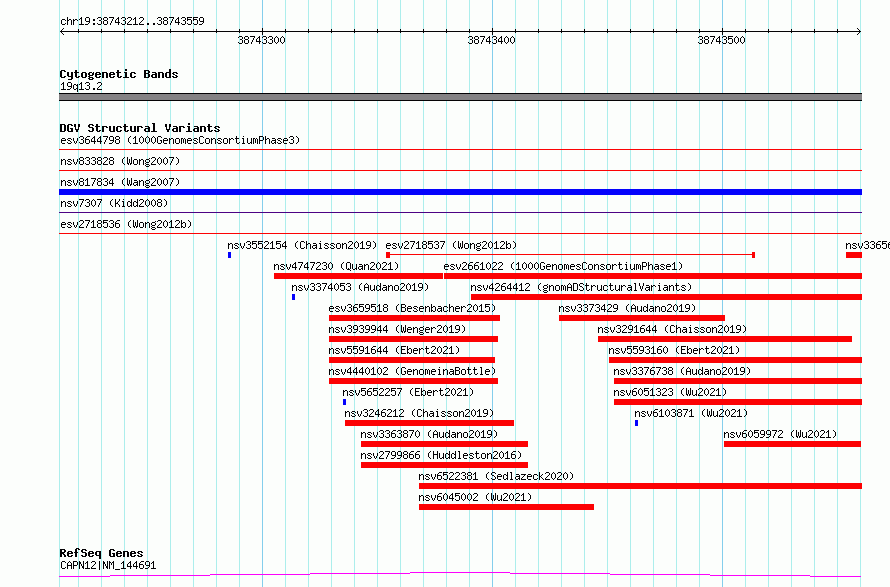This screenshot has height=587, width=890.
Task: Open nsv3376738 (Audano2019) label
Action: [x=682, y=371]
